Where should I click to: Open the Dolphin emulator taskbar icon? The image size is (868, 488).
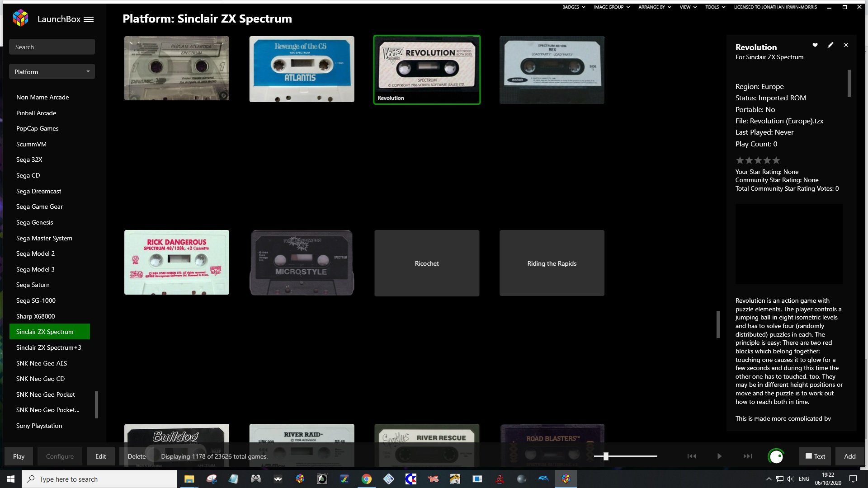tap(544, 479)
